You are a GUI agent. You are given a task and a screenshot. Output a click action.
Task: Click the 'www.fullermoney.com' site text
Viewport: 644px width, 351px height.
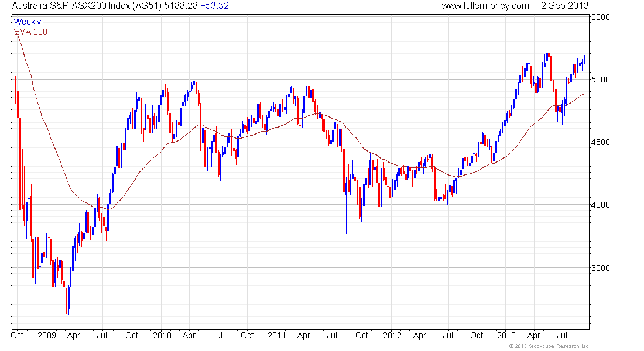(485, 6)
